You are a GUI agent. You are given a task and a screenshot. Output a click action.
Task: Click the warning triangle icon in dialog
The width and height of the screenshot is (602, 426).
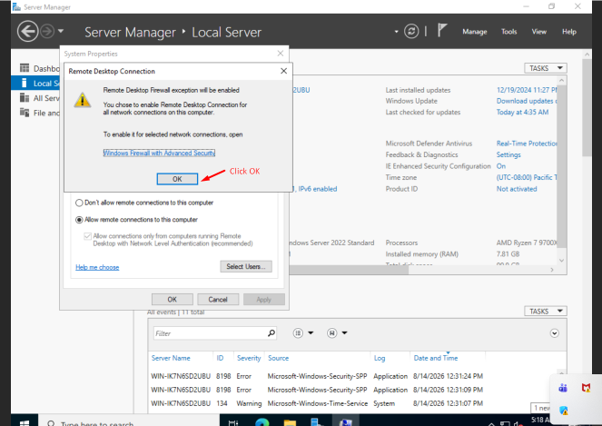tap(82, 100)
